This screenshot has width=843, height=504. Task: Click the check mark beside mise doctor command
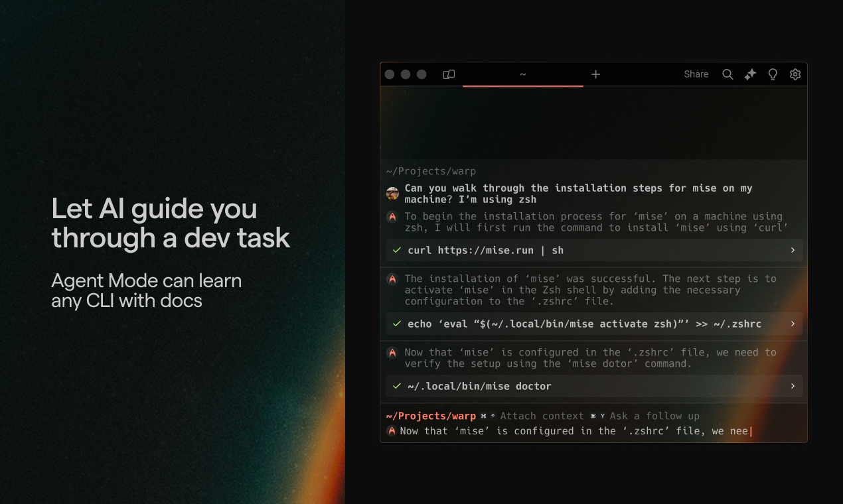397,386
